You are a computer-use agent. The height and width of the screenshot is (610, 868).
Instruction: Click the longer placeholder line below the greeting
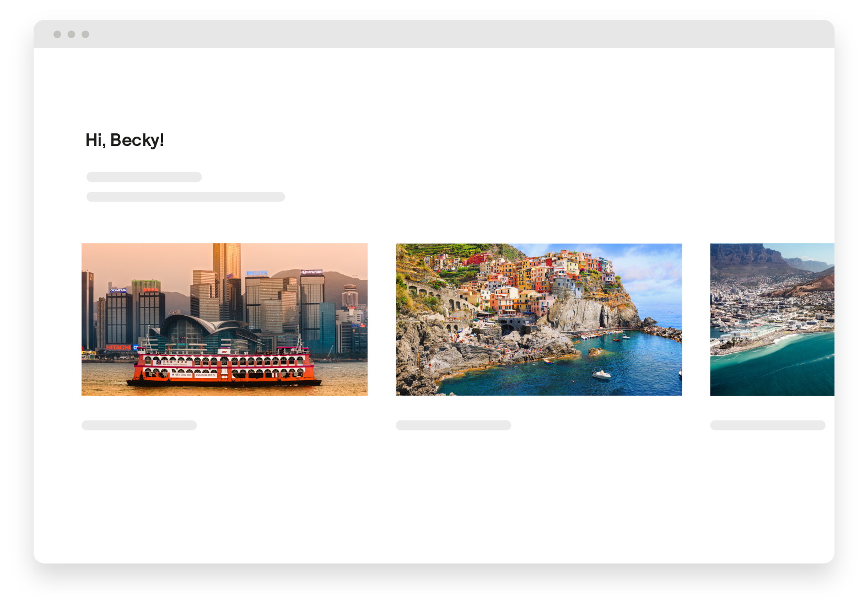pos(186,197)
